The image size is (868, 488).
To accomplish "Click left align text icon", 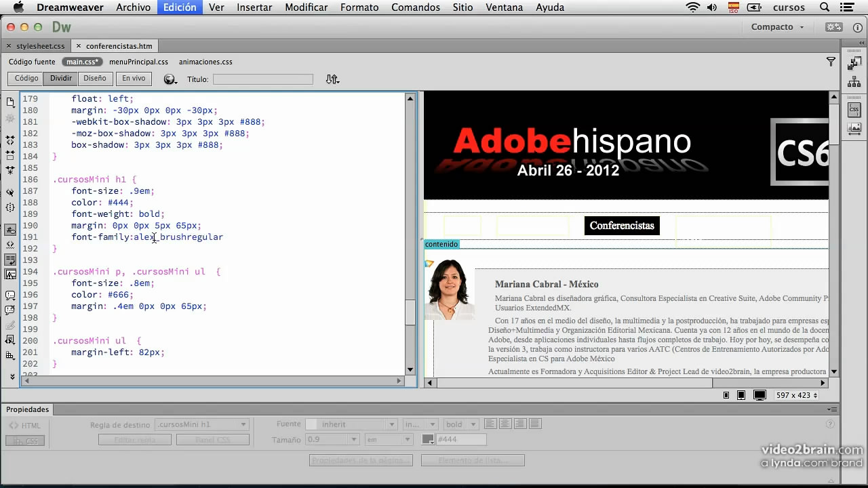I will pyautogui.click(x=490, y=424).
